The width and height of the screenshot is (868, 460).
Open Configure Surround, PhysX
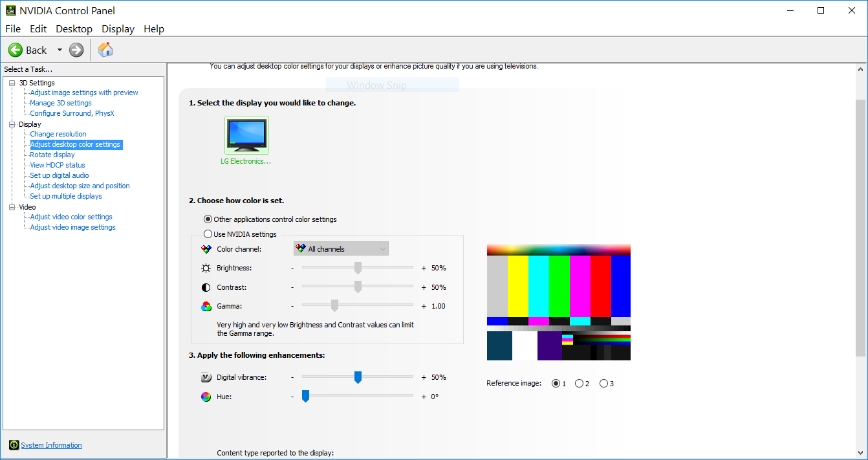[72, 113]
